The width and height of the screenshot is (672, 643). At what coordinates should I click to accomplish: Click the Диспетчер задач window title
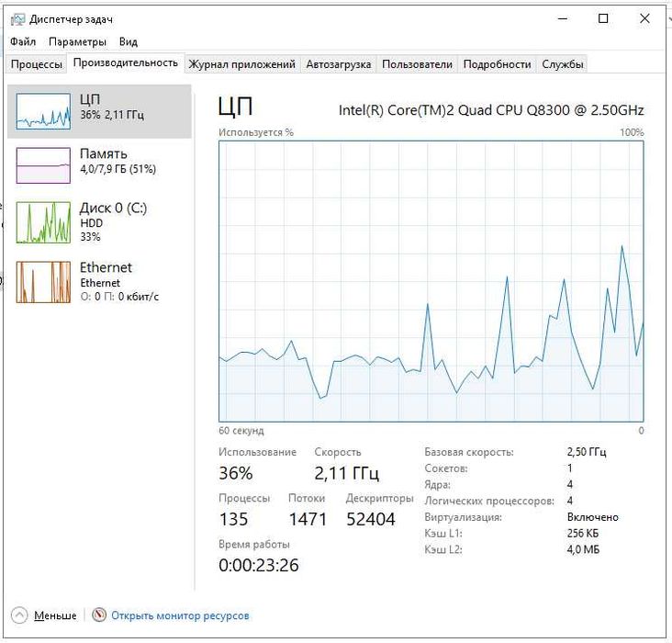[x=71, y=19]
